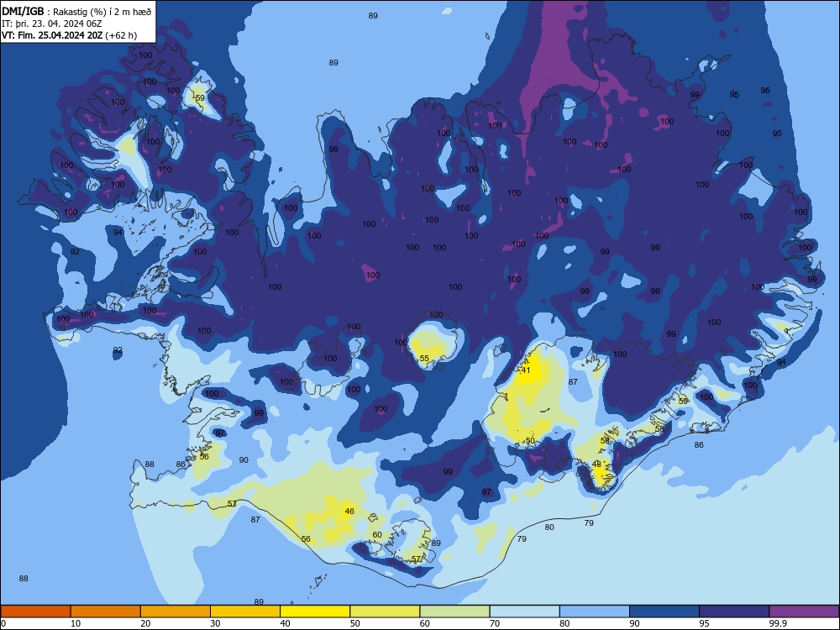Image resolution: width=840 pixels, height=630 pixels.
Task: Click the 'VT: Fim. 25.04.2024 20Z' line
Action: pyautogui.click(x=52, y=35)
